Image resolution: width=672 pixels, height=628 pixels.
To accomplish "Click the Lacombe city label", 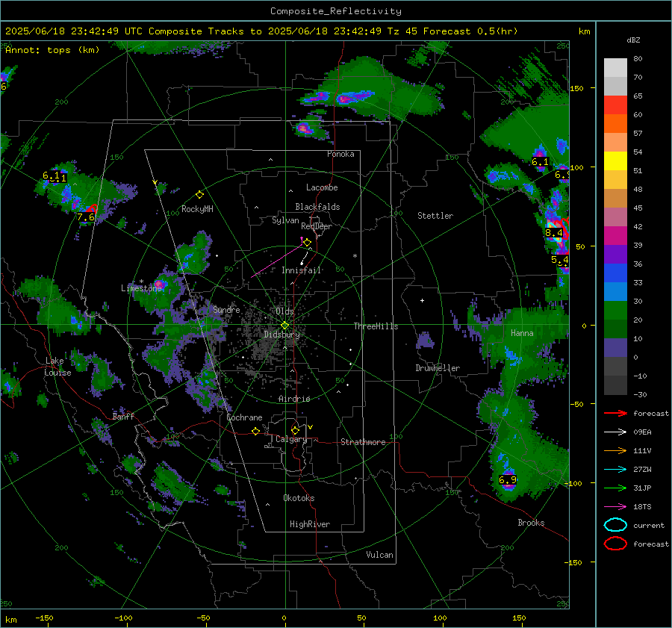I will (322, 187).
